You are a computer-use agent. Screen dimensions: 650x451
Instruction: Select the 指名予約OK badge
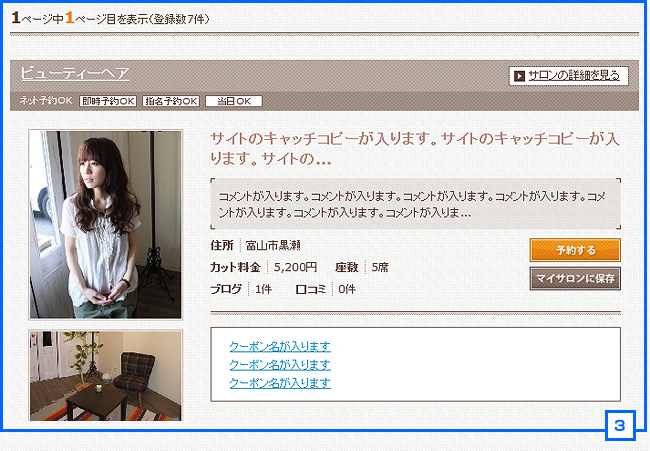tap(171, 101)
